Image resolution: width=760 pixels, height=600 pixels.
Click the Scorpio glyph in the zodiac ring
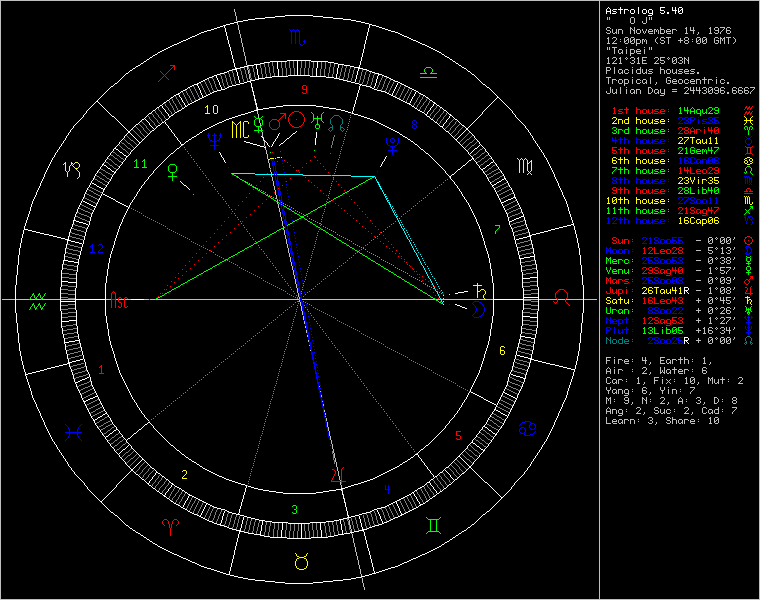click(x=297, y=37)
